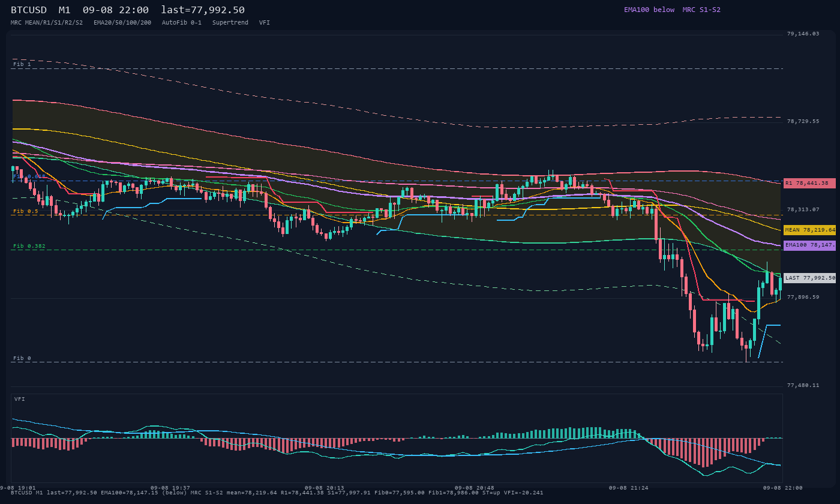The image size is (840, 504).
Task: Click the purple 'EMA100 below' status text
Action: pyautogui.click(x=649, y=10)
